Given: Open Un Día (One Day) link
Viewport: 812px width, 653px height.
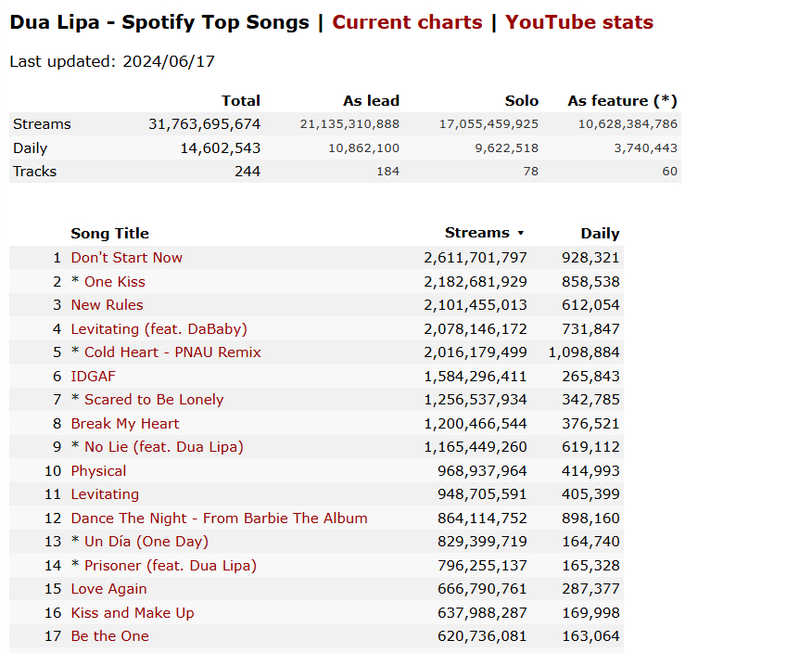Looking at the screenshot, I should [x=146, y=542].
